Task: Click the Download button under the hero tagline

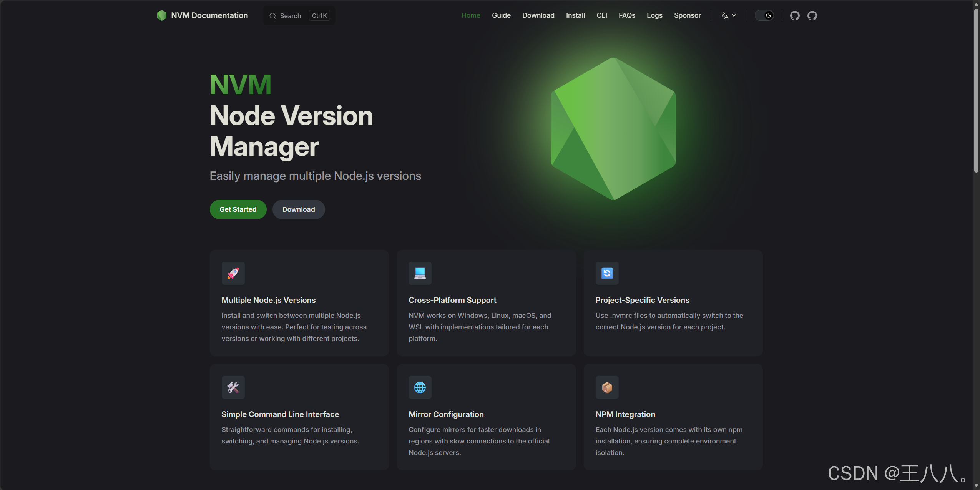Action: coord(299,209)
